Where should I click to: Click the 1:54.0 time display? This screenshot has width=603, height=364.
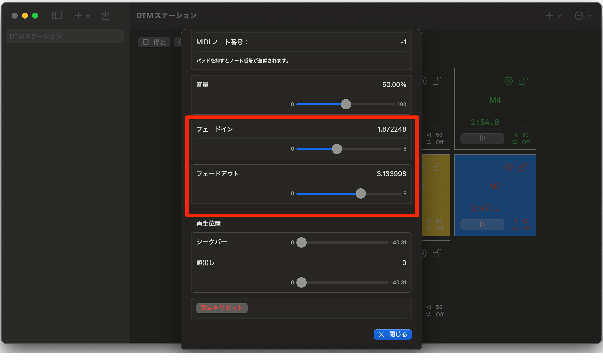[x=485, y=122]
